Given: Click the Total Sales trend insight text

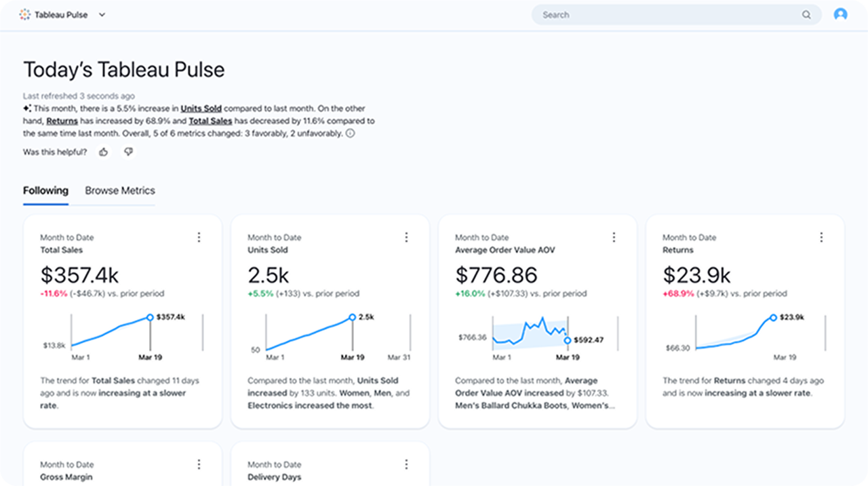Looking at the screenshot, I should click(119, 393).
